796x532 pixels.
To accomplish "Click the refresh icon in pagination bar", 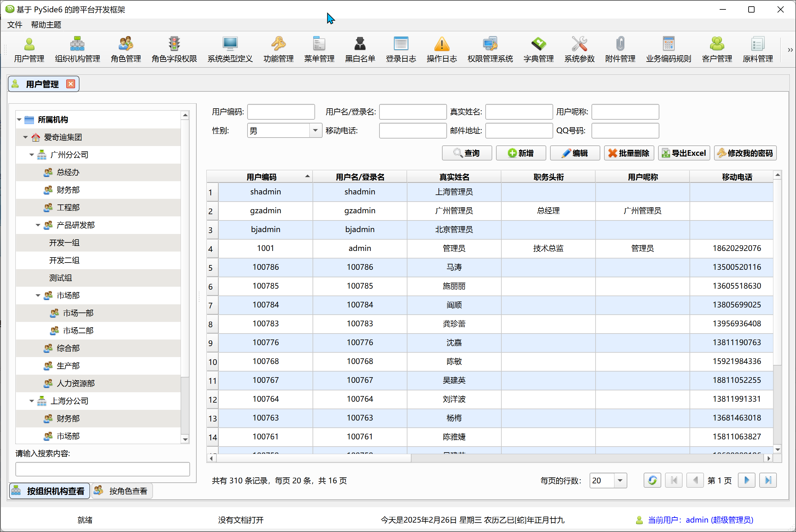I will (x=652, y=480).
